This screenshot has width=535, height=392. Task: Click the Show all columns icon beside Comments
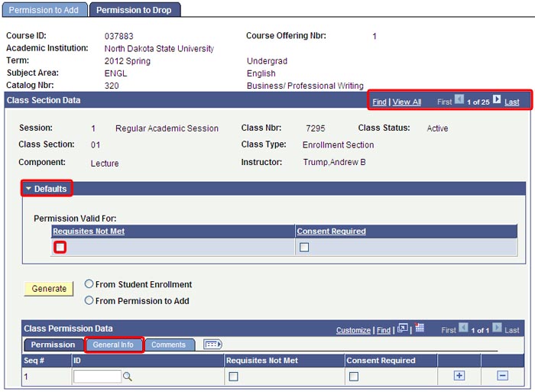(212, 345)
